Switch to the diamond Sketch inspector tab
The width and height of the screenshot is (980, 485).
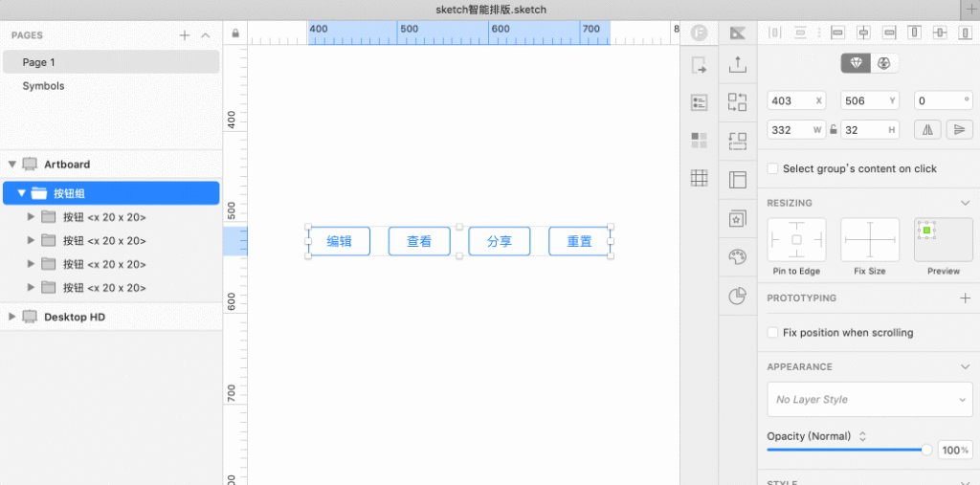pos(855,63)
